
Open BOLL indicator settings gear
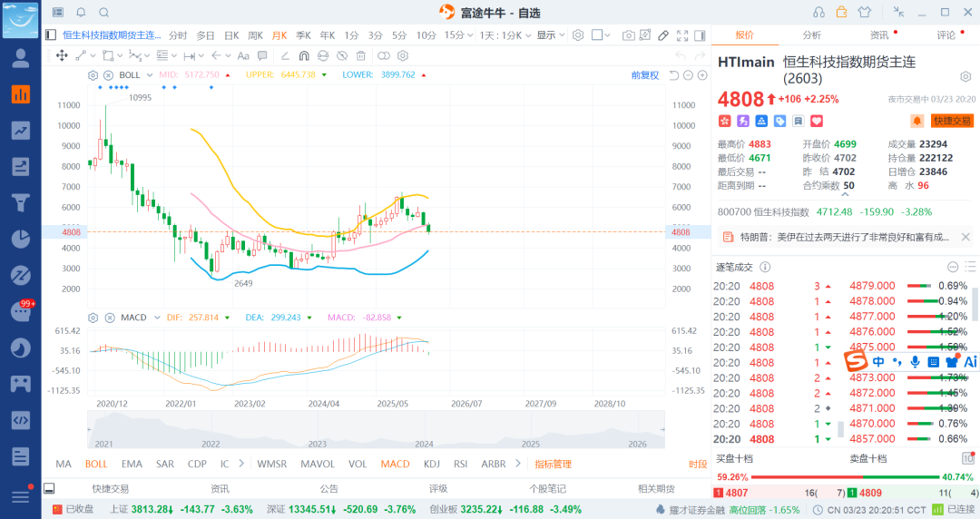coord(93,75)
